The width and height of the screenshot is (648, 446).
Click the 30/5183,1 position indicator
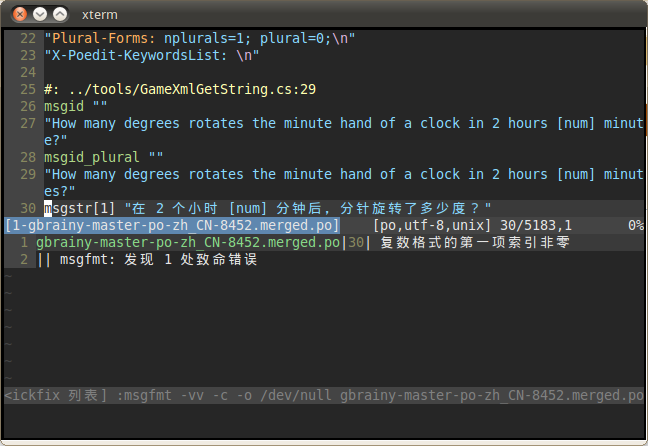536,225
